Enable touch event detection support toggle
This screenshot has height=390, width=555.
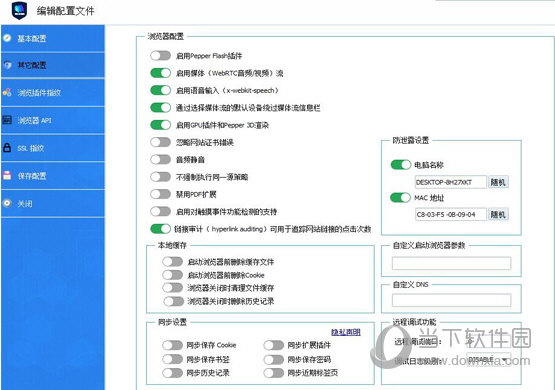[x=160, y=211]
